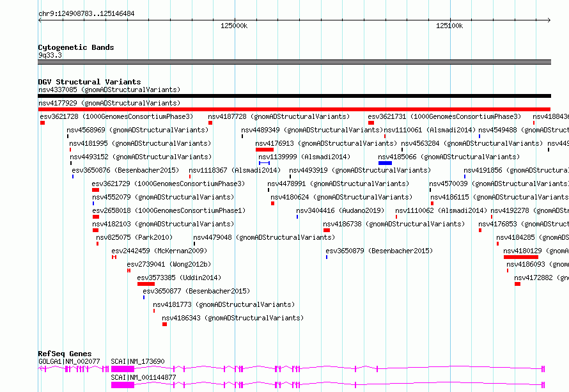Select esv2739041 Wong2012b label

pos(169,264)
